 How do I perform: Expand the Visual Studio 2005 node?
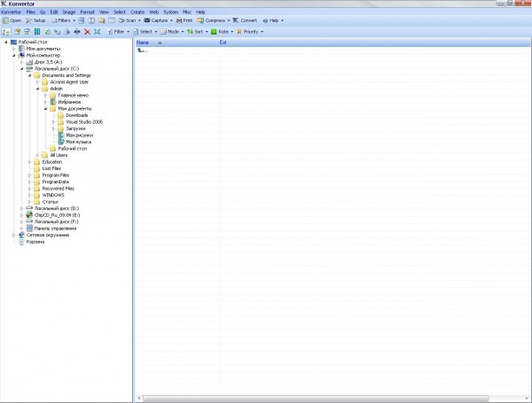click(53, 122)
